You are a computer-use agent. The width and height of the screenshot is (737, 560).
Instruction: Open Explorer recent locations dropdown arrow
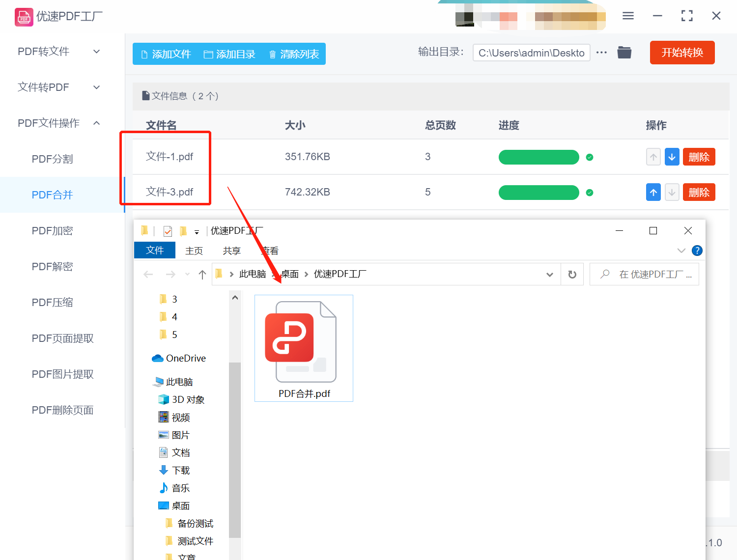[x=187, y=274]
